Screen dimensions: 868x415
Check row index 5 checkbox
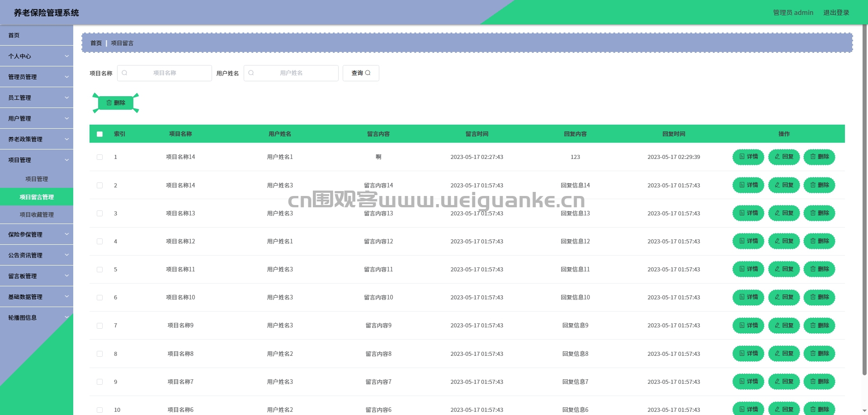99,269
